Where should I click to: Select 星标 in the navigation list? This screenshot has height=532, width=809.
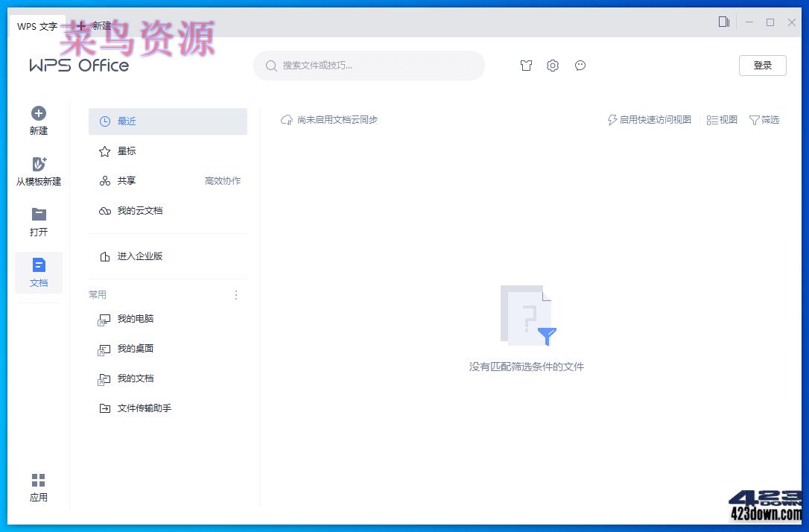tap(126, 151)
